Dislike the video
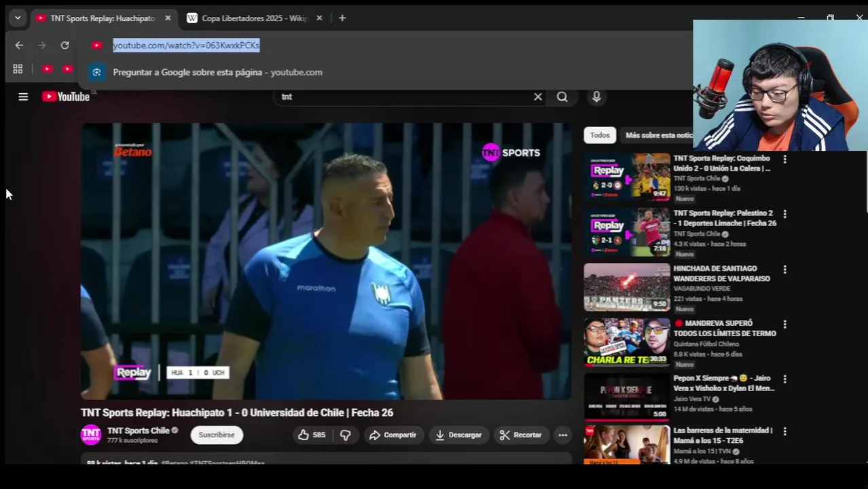The width and height of the screenshot is (868, 489). pos(345,435)
